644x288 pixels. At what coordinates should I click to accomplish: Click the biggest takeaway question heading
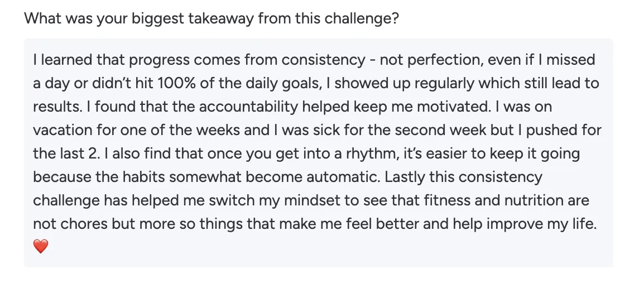212,18
